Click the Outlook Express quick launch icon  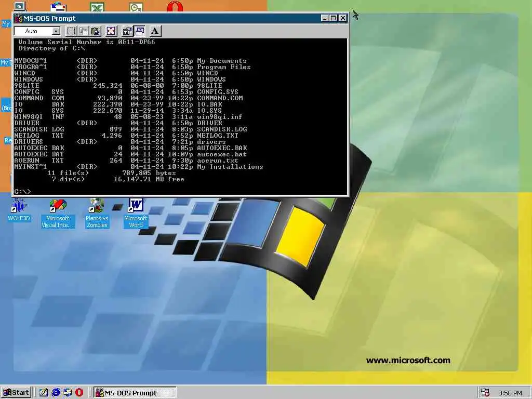click(68, 393)
